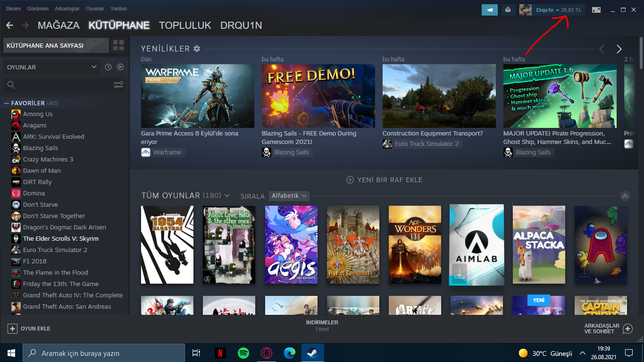Open the Arkadaşlar menu

pos(67,8)
